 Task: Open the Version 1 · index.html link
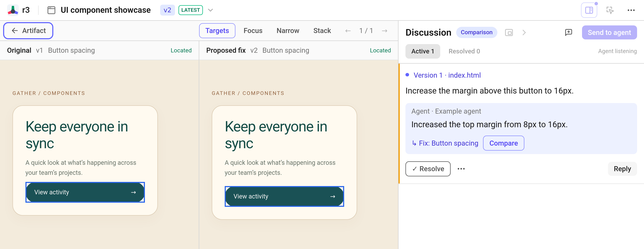tap(447, 75)
